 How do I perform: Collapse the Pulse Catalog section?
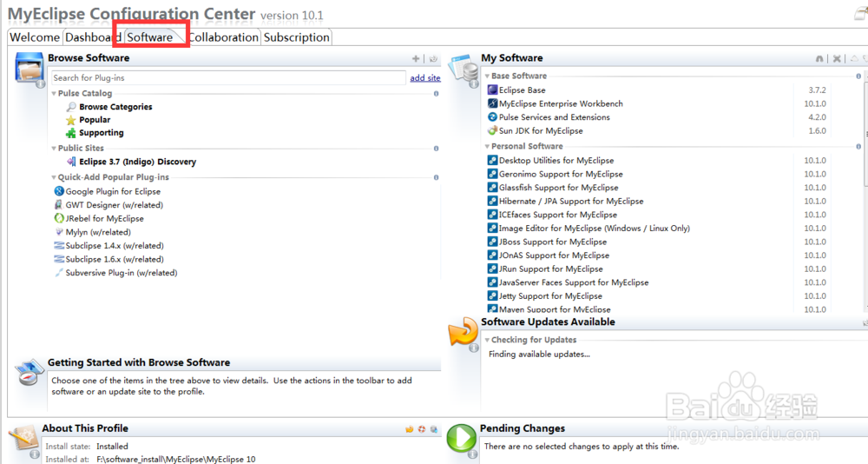click(x=54, y=93)
